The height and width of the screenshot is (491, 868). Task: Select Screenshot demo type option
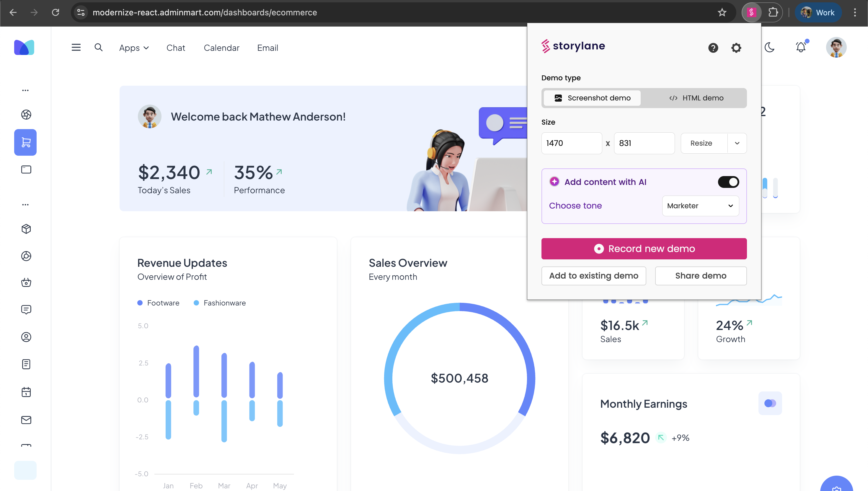tap(592, 98)
